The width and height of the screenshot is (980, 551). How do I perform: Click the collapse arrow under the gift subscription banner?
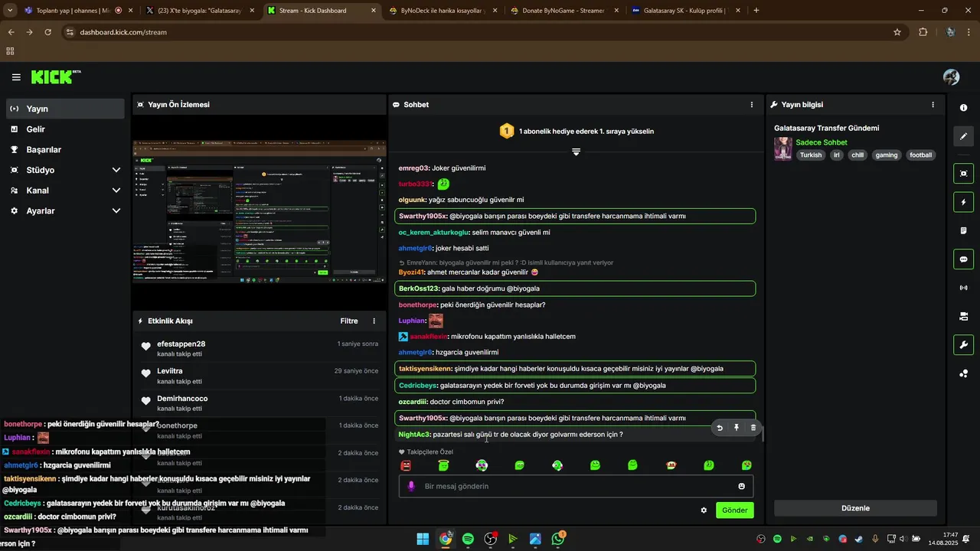coord(576,152)
